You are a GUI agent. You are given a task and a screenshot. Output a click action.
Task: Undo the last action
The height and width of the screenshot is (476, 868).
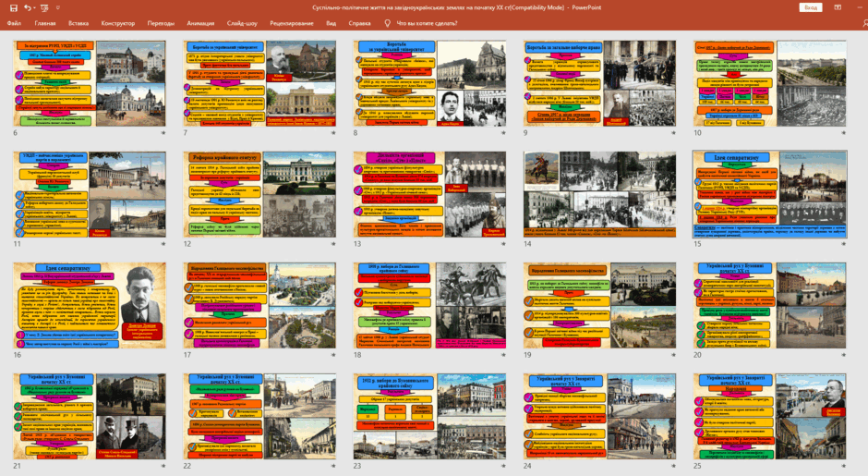coord(27,7)
